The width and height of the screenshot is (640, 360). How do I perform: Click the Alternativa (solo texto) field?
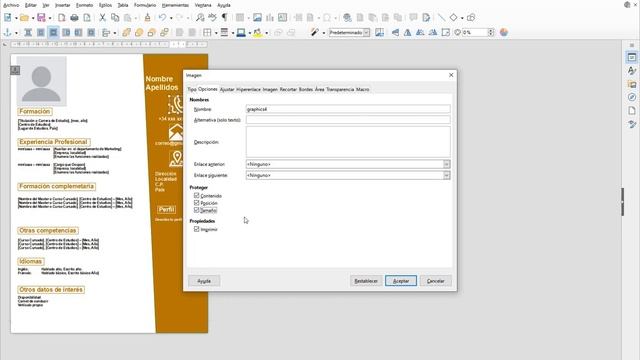pos(348,120)
